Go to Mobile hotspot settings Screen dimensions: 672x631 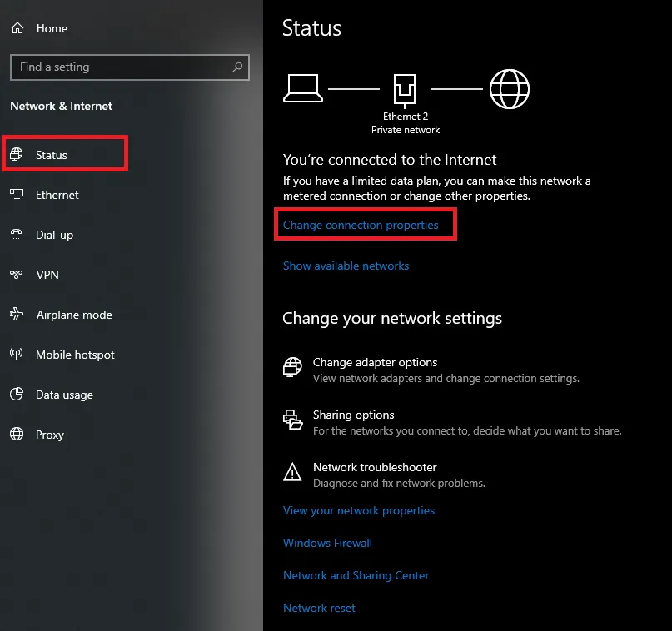[x=75, y=355]
